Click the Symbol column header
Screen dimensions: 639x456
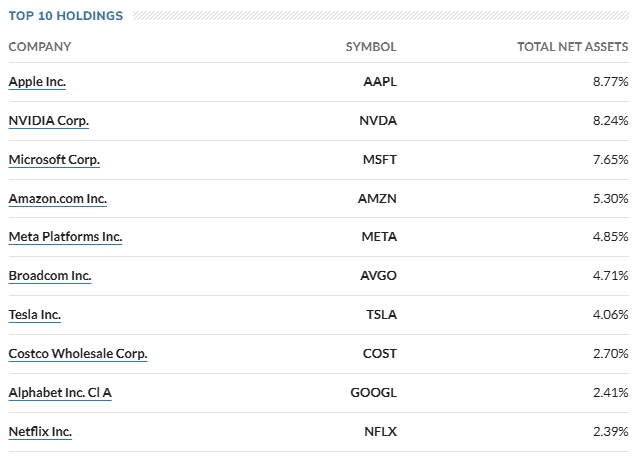click(x=371, y=47)
